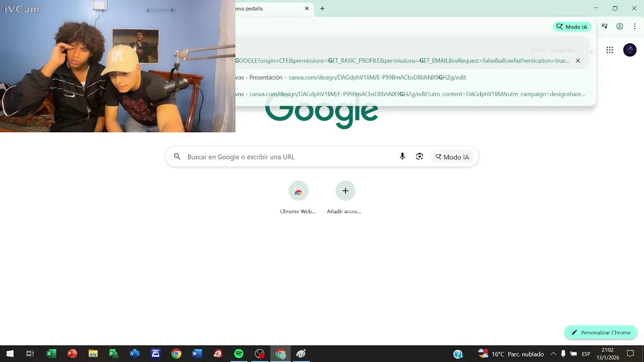Screen dimensions: 644x362
Task: Open the Chrome profile icon in the toolbar
Action: pyautogui.click(x=620, y=27)
